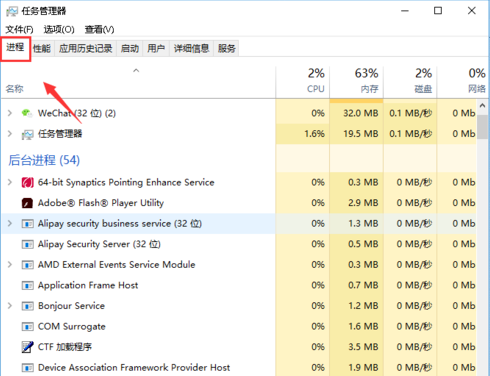Expand the AMD External Events Service Module

(10, 265)
